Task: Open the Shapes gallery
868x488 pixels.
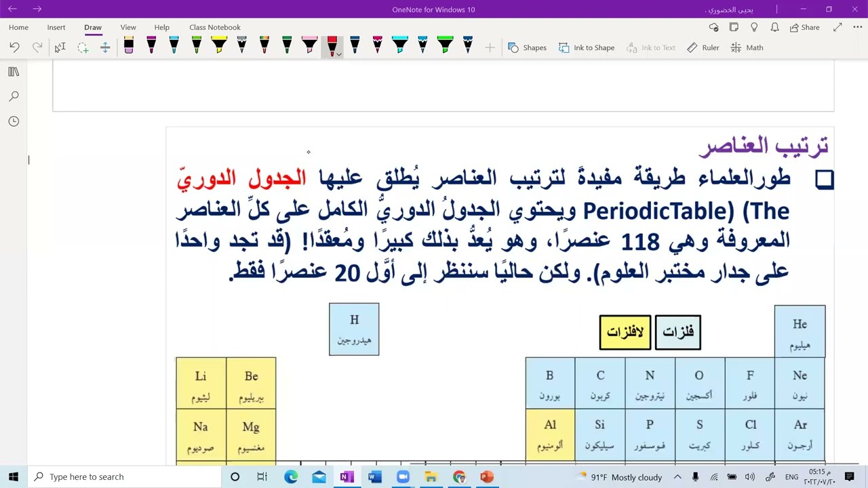Action: tap(527, 47)
